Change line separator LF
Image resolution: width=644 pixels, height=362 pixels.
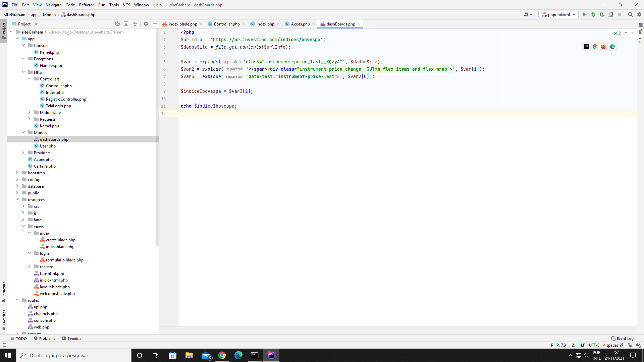click(x=583, y=345)
